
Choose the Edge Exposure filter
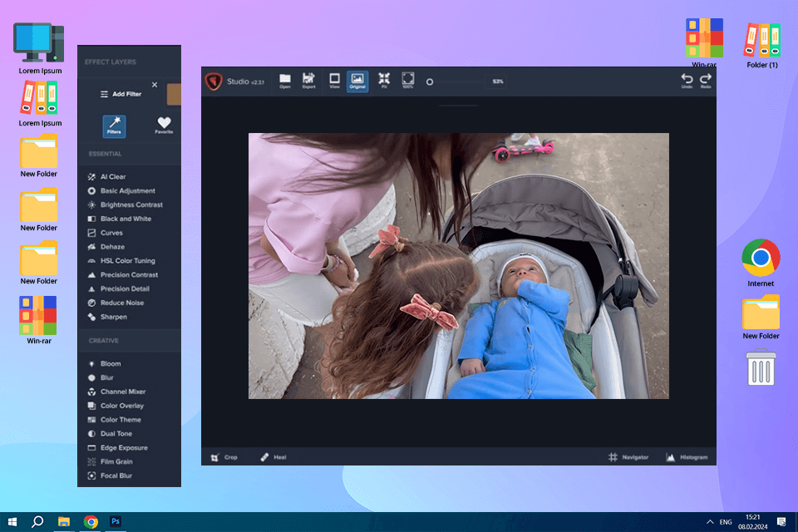point(117,447)
